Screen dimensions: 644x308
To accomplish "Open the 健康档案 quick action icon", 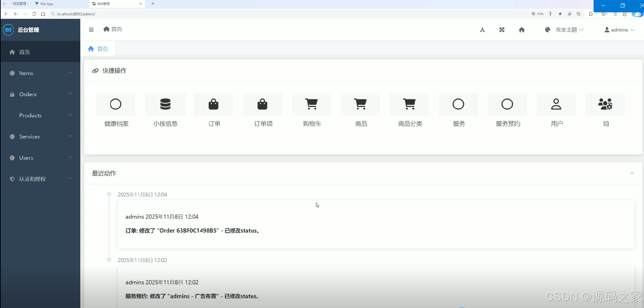I will [116, 104].
